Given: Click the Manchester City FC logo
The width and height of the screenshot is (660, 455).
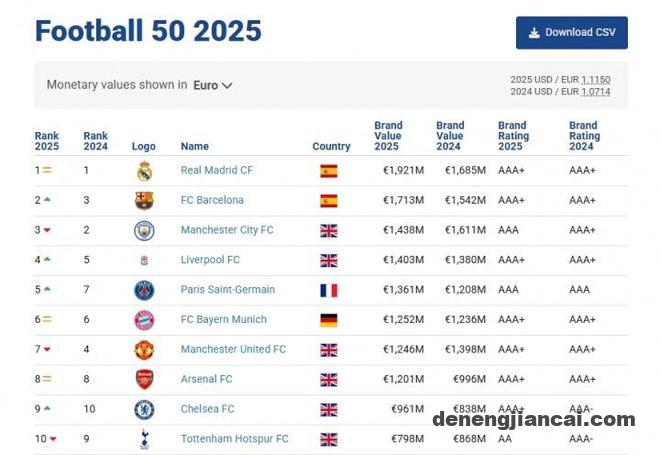Looking at the screenshot, I should 144,231.
